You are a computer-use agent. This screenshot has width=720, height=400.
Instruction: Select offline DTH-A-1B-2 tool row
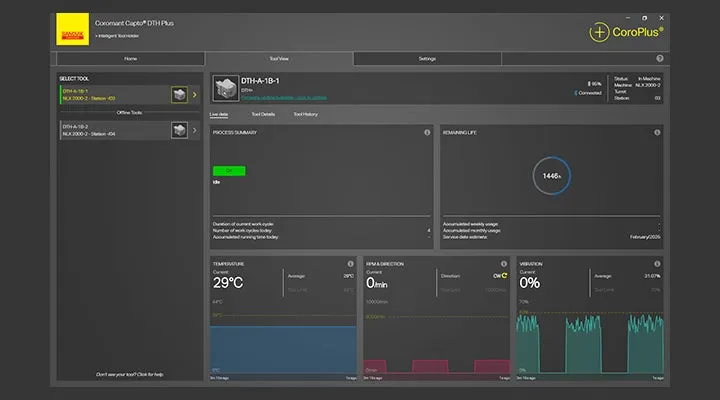[129, 130]
